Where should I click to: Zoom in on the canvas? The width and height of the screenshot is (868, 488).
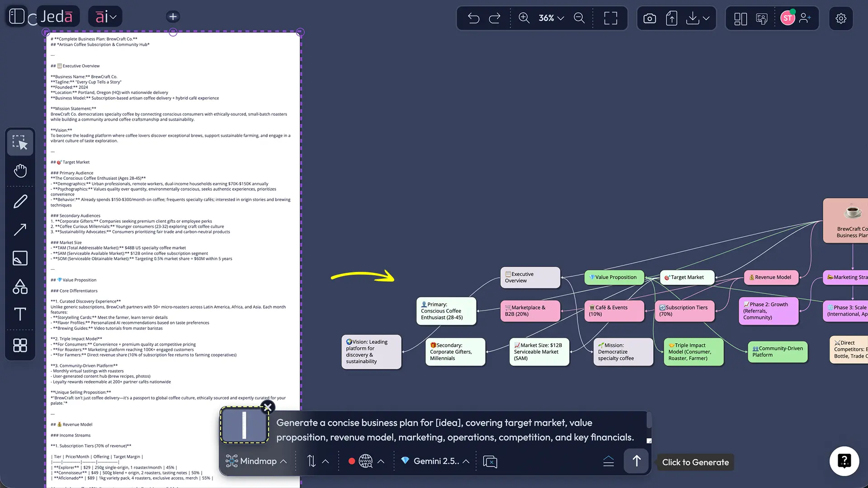524,18
